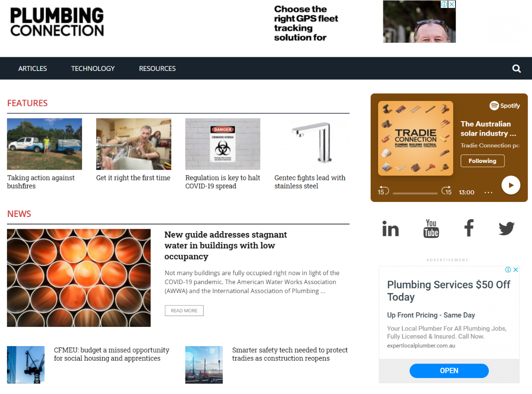Open the Facebook social icon
532x394 pixels.
tap(469, 228)
